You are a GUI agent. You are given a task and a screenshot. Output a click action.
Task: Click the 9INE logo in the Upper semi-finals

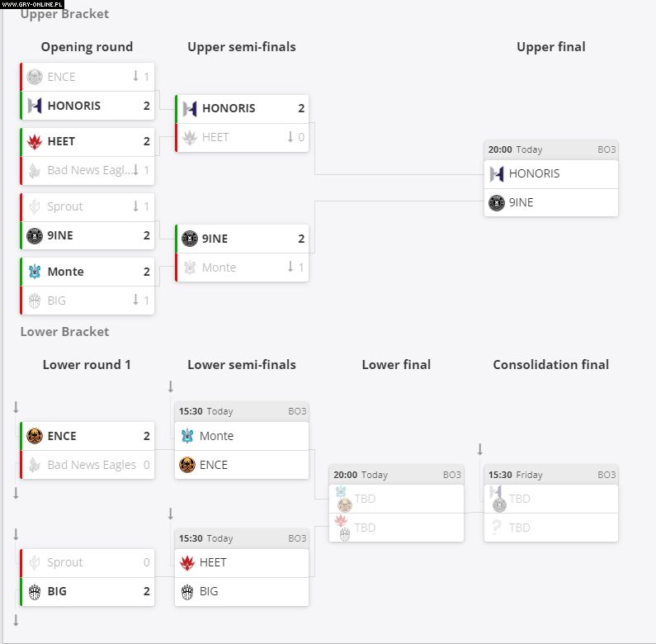[x=190, y=239]
